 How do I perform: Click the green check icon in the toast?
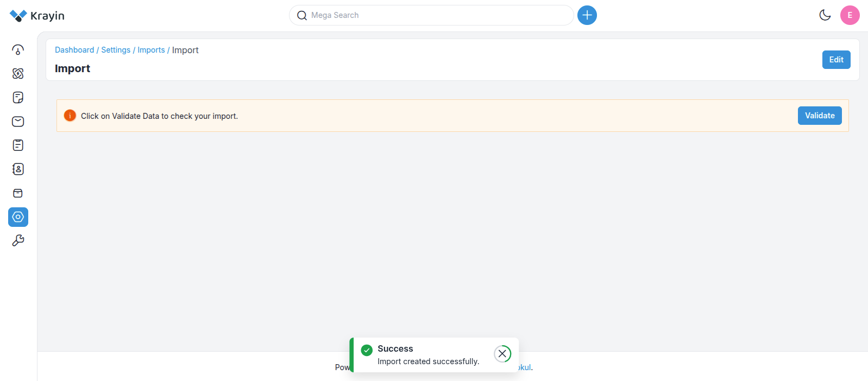pyautogui.click(x=367, y=350)
